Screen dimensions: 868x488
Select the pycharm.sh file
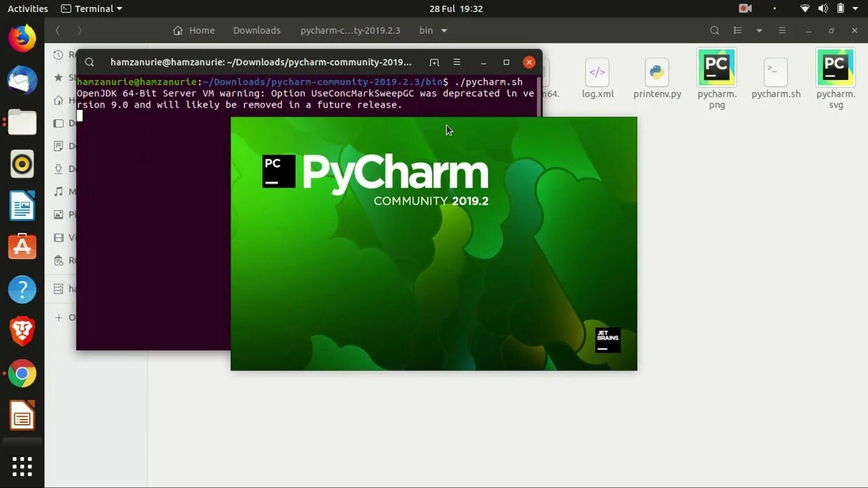776,79
